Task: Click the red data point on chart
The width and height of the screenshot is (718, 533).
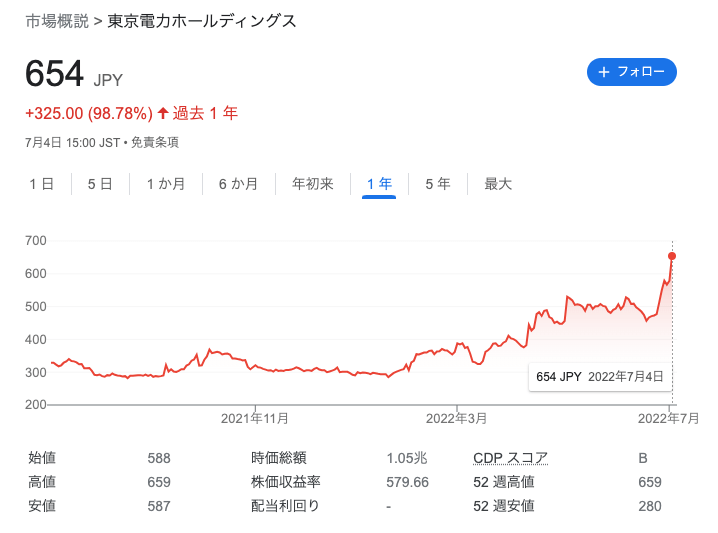Action: point(672,256)
